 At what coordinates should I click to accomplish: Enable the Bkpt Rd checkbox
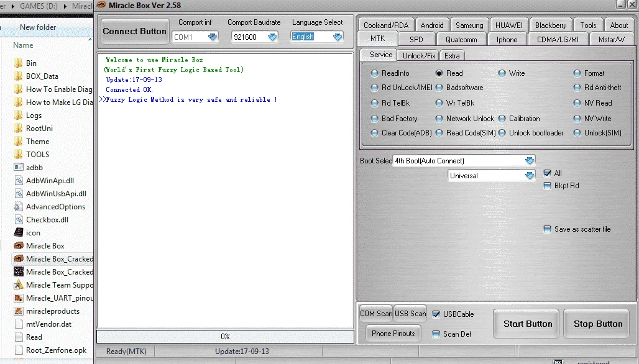[547, 186]
